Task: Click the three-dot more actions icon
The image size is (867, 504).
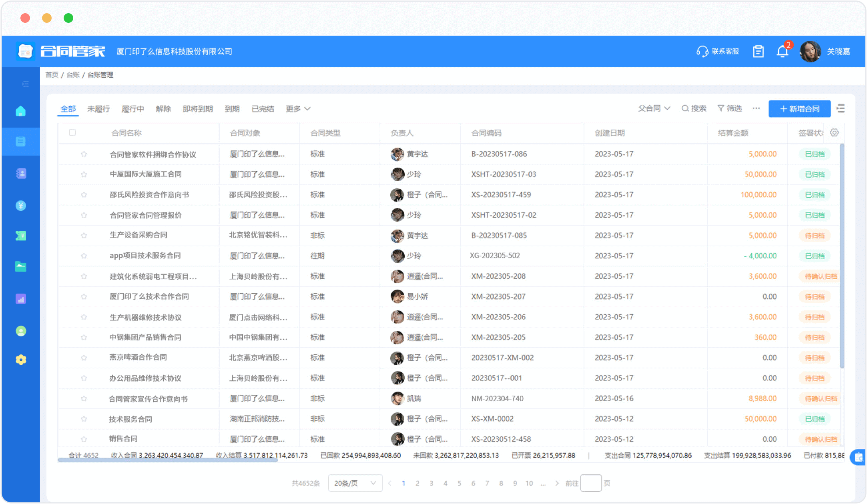Action: tap(756, 108)
